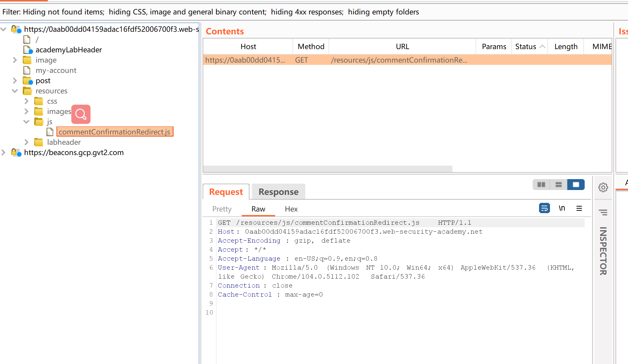Expand the beacons.gcp.gvt2.com host node
628x364 pixels.
[x=4, y=152]
